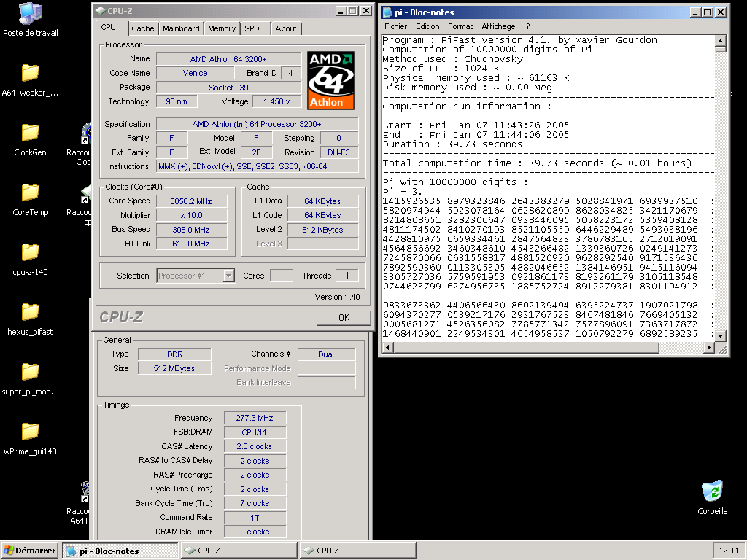This screenshot has height=560, width=747.
Task: Activate the second CPU-Z taskbar button
Action: tap(357, 551)
